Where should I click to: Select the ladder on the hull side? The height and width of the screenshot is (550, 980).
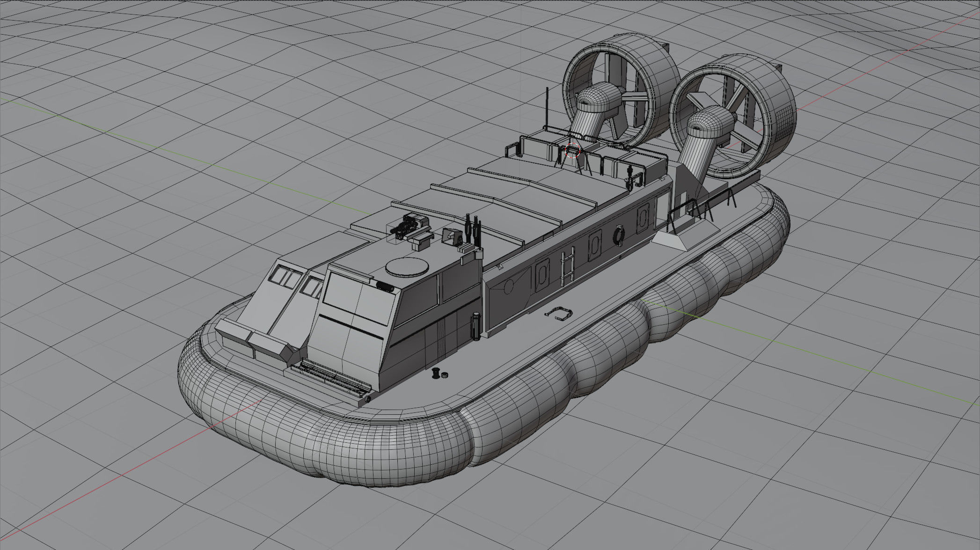(568, 267)
